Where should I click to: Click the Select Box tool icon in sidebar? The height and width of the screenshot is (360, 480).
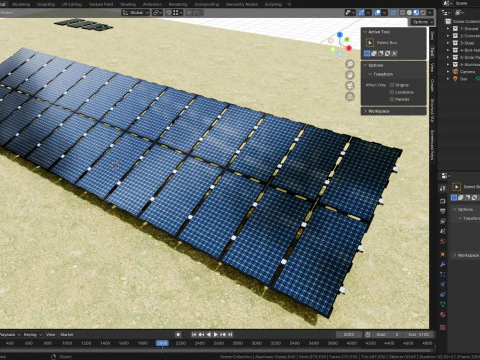[x=370, y=43]
